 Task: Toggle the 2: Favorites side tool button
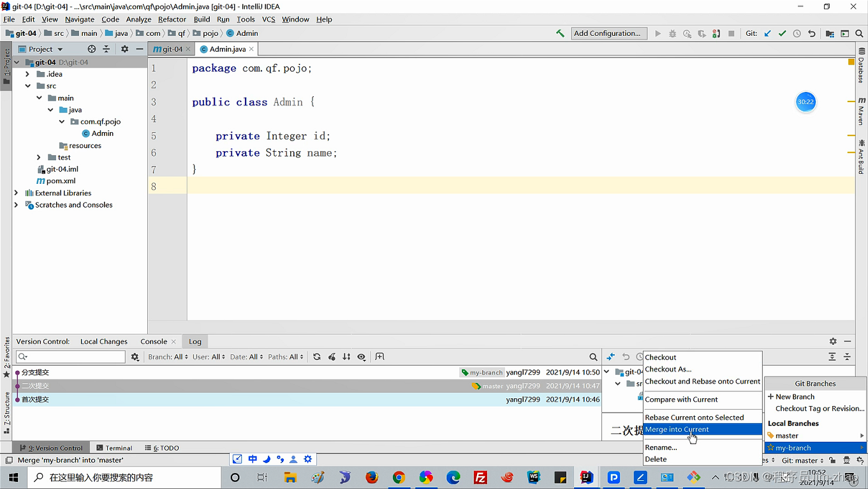pyautogui.click(x=6, y=357)
